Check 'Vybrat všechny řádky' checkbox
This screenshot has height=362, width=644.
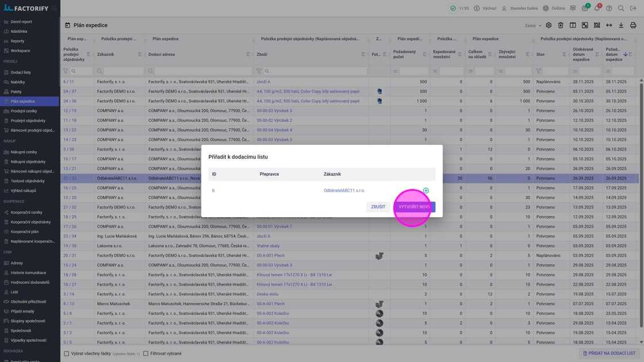click(x=67, y=353)
